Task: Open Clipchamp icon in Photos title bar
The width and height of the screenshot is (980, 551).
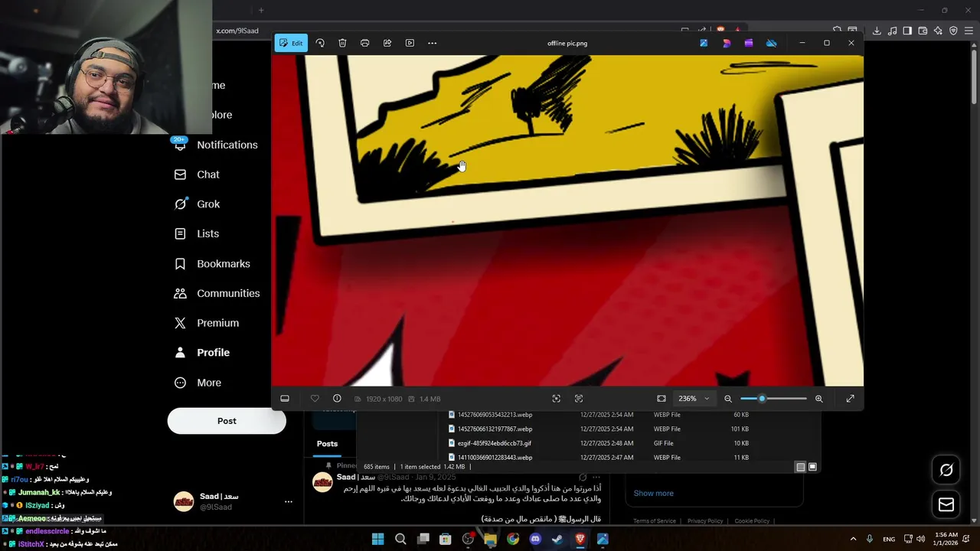Action: 749,43
